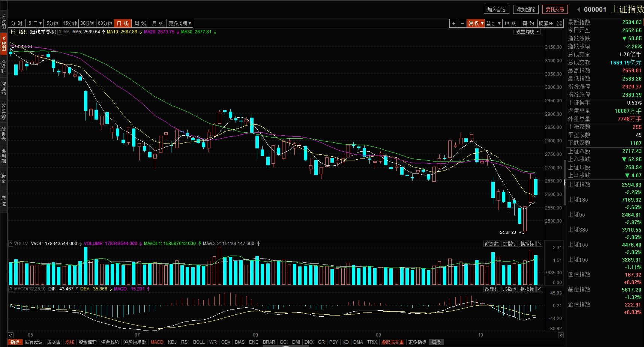Switch to 5分钟 period tab
644x347 pixels.
pyautogui.click(x=52, y=23)
